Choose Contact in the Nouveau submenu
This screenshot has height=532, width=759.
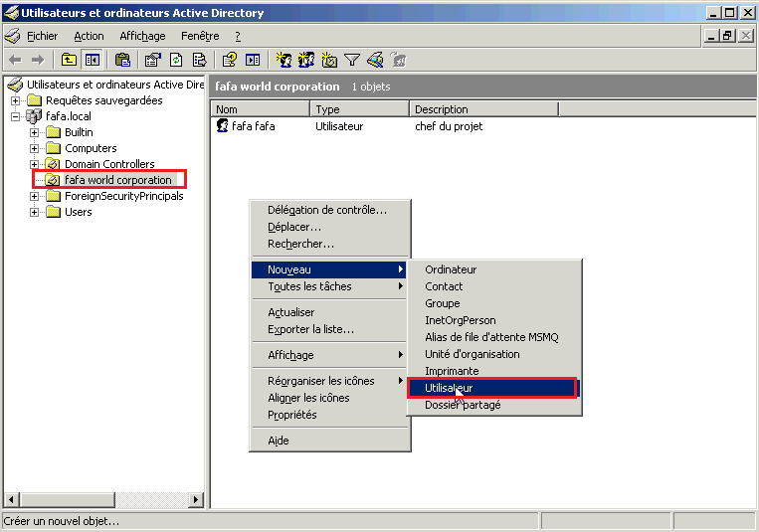click(494, 286)
